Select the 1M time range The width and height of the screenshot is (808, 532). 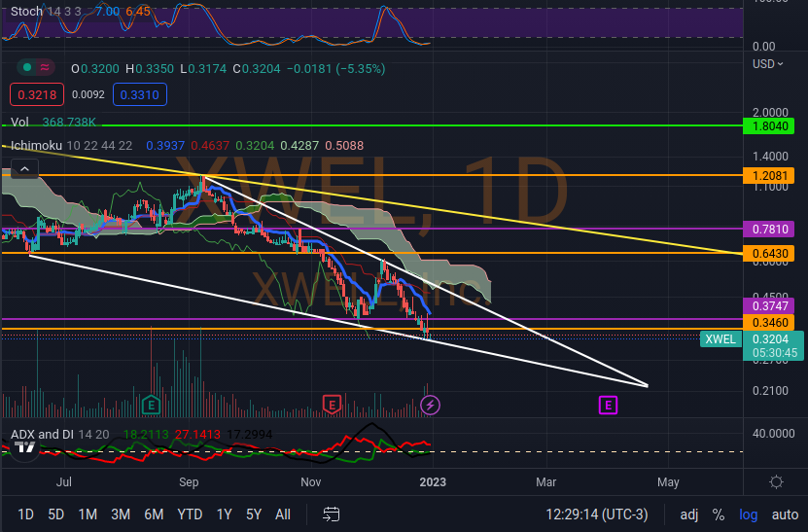(88, 514)
